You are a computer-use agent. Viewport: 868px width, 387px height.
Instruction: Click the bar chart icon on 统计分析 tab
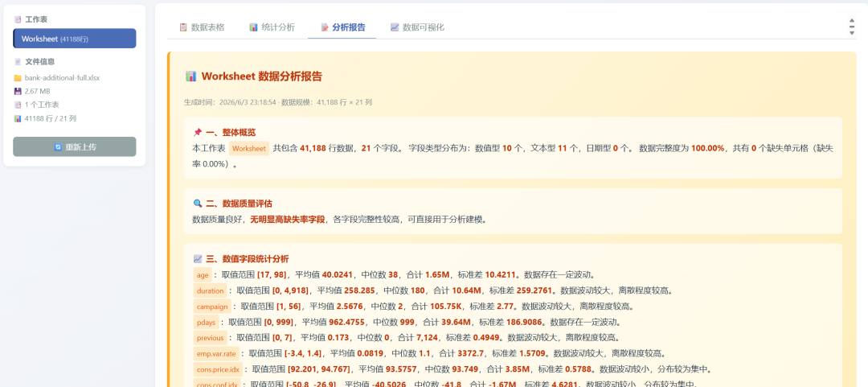point(253,27)
